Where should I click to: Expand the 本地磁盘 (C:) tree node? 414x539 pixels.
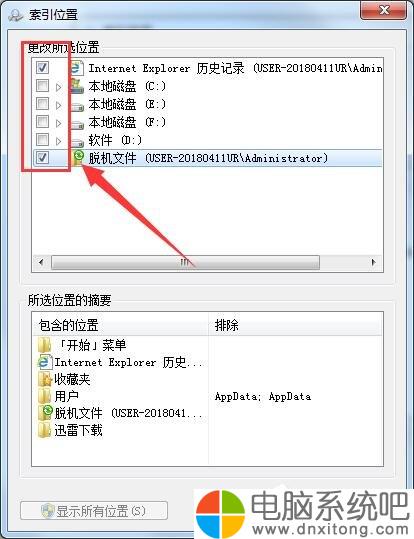point(58,87)
